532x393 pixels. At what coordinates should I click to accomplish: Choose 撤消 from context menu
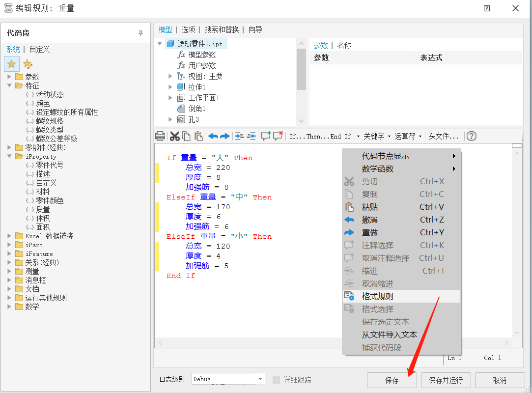401,220
